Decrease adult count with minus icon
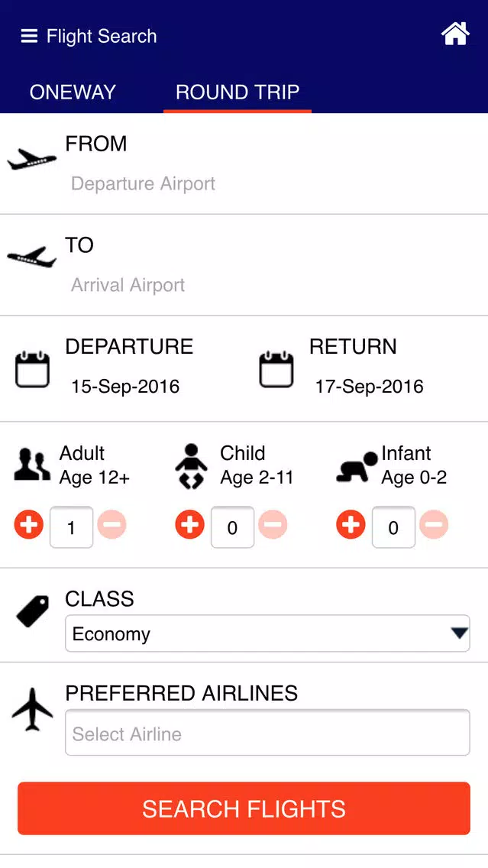 [x=111, y=524]
